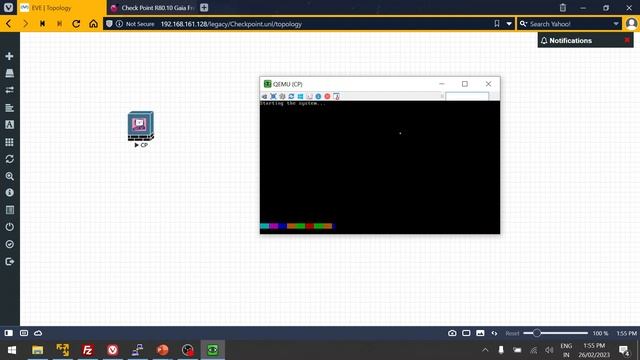The image size is (640, 360).
Task: Click the Not Secure site info badge
Action: click(135, 24)
